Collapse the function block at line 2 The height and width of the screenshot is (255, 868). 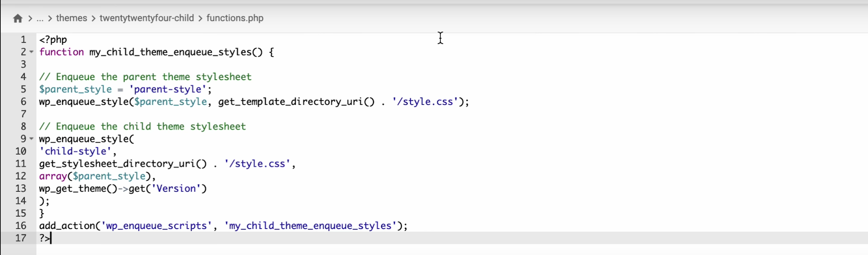point(32,52)
